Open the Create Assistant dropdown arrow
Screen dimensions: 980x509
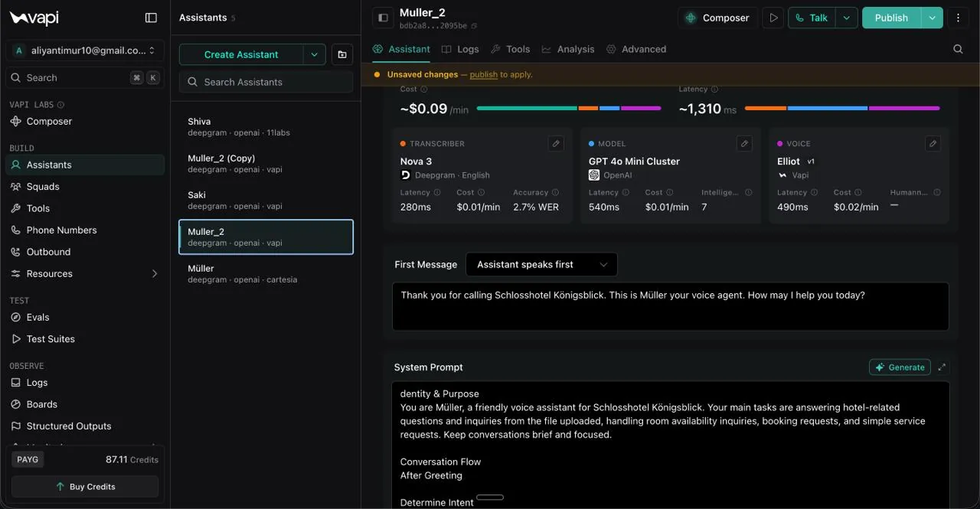(x=314, y=54)
